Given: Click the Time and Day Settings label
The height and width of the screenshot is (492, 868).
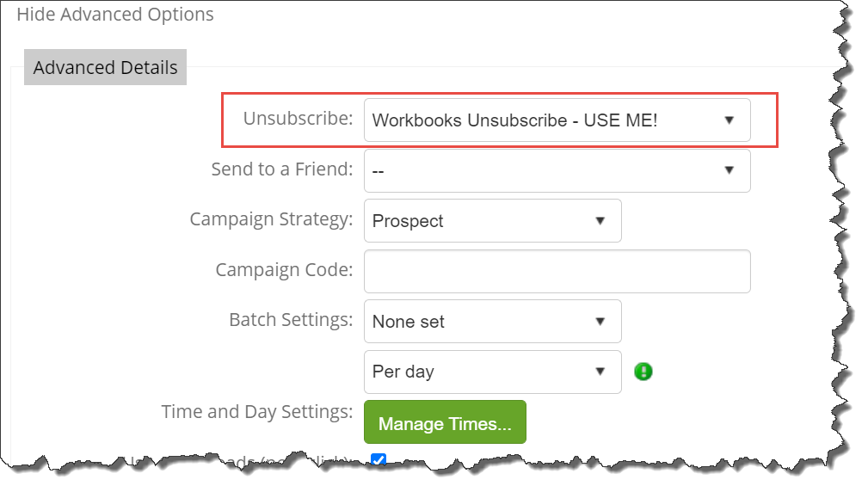Looking at the screenshot, I should click(x=257, y=412).
